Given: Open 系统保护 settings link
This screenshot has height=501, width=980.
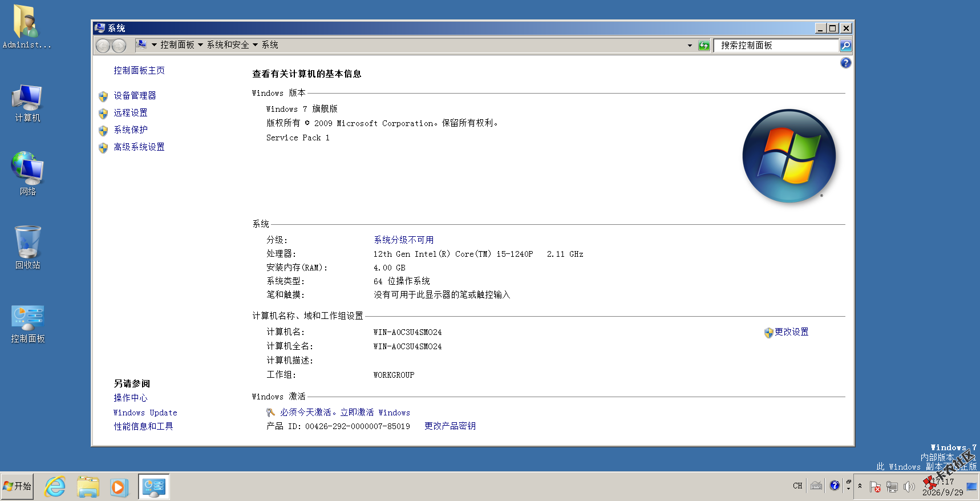Looking at the screenshot, I should (130, 130).
